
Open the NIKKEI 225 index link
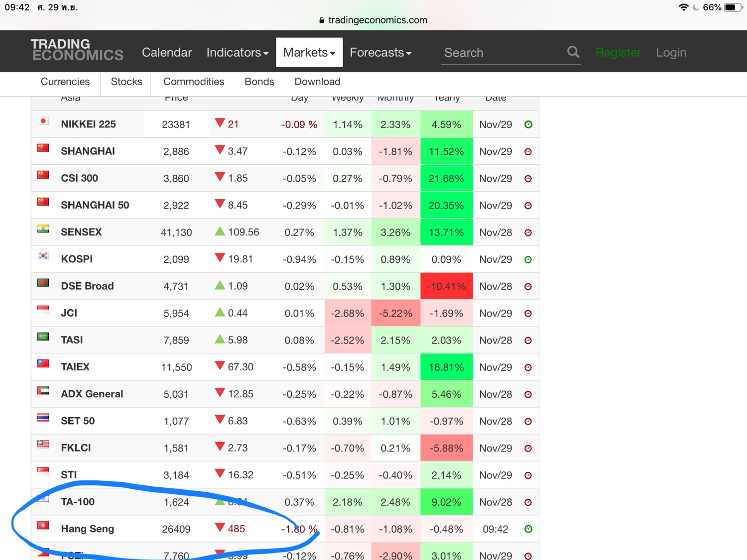point(88,124)
